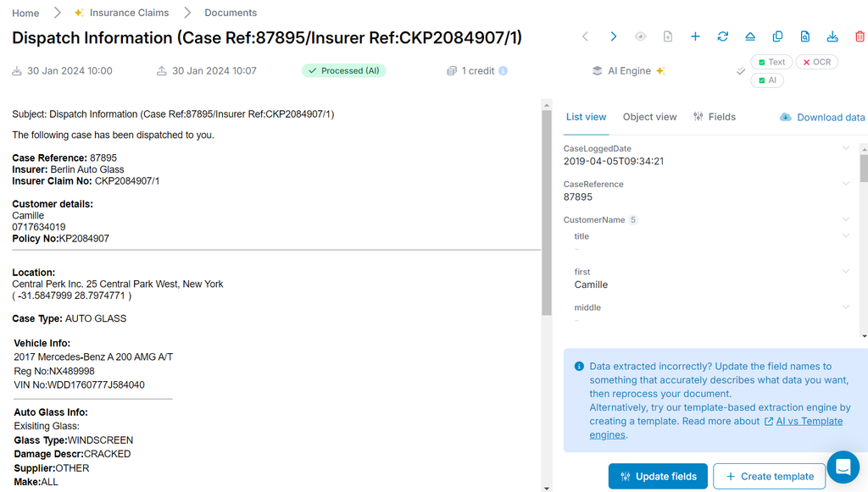Go to the next document arrow
The height and width of the screenshot is (492, 868).
tap(614, 36)
